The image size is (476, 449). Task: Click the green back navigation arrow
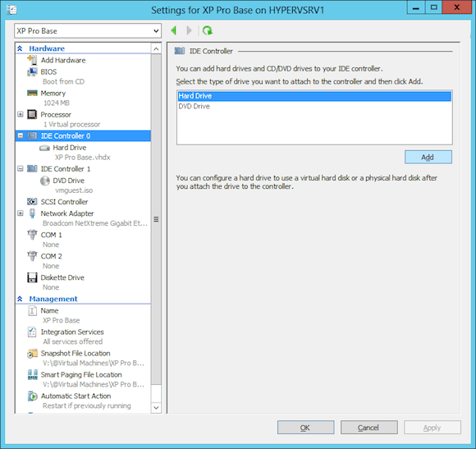(174, 30)
